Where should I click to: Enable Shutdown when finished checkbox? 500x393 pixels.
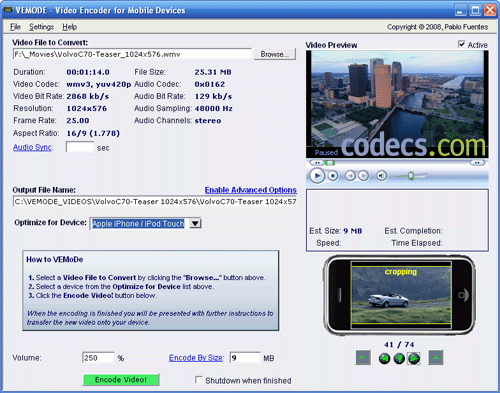(x=199, y=380)
